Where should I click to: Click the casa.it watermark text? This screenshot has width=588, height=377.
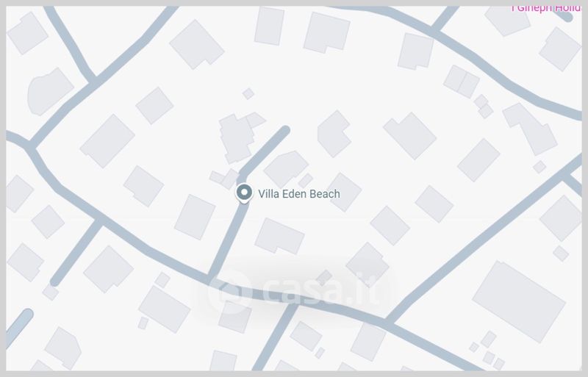click(320, 290)
